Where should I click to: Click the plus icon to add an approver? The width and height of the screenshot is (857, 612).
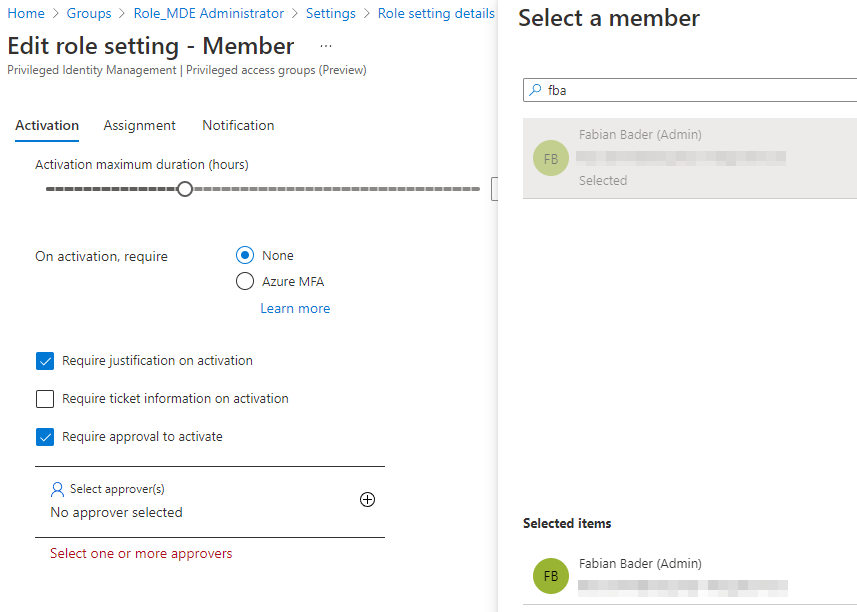click(367, 499)
